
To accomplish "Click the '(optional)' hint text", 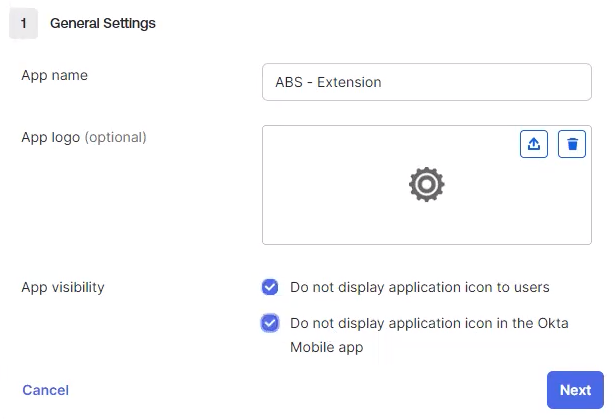I will [116, 137].
